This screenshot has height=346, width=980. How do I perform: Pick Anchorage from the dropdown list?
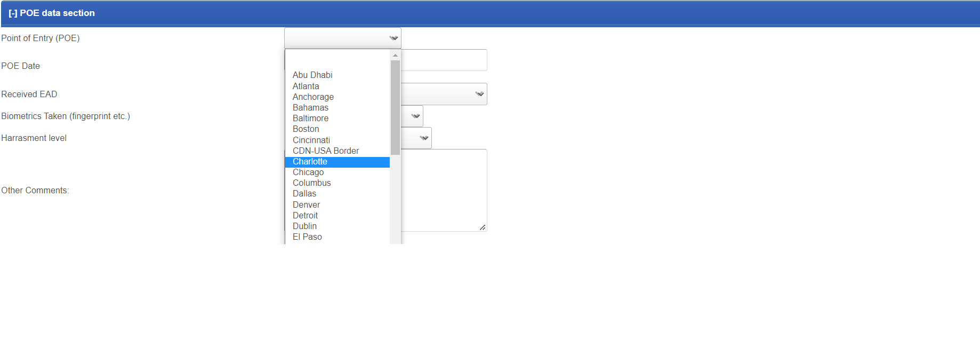pos(338,97)
